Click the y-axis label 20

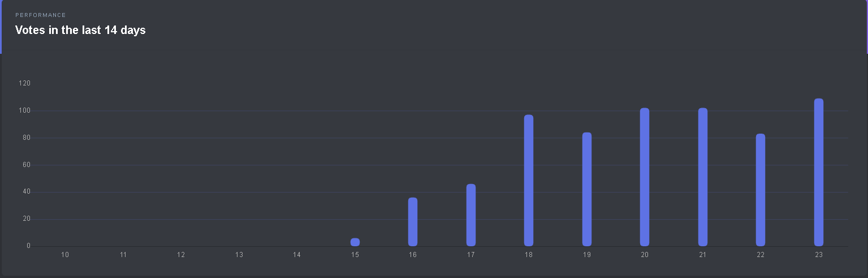26,219
